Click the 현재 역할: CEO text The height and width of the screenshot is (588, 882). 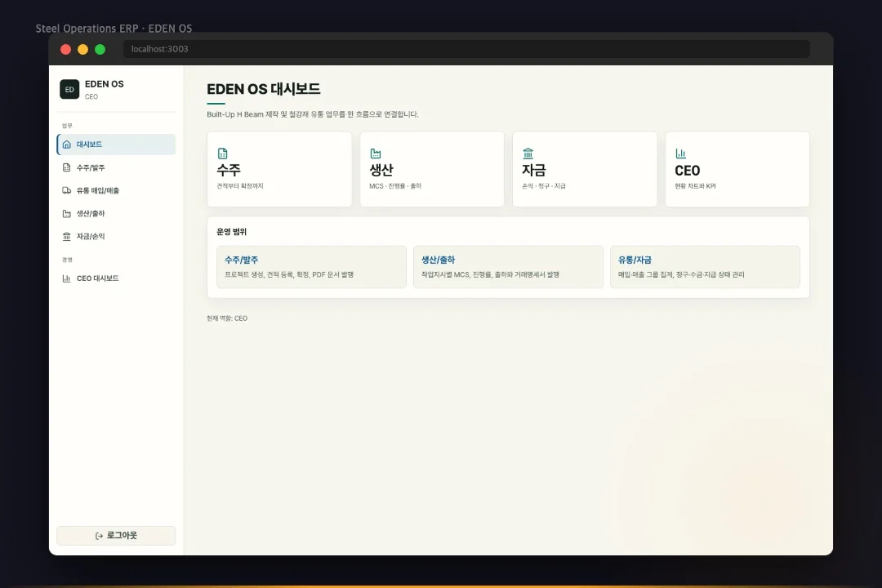click(227, 318)
